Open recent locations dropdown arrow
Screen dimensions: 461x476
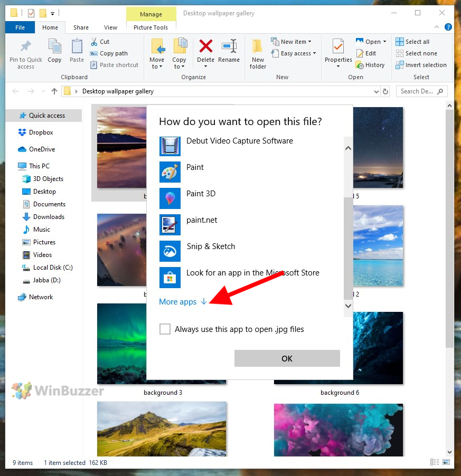[43, 91]
